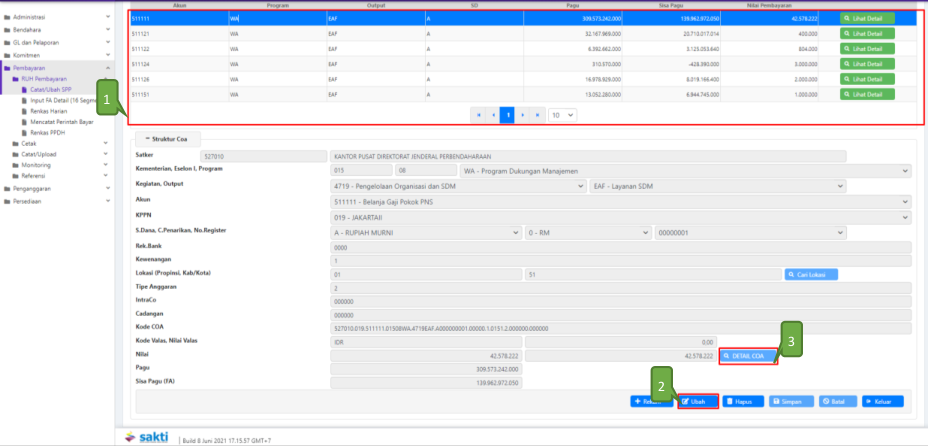Screen dimensions: 928x446
Task: Click Keluar to exit the form
Action: (882, 401)
